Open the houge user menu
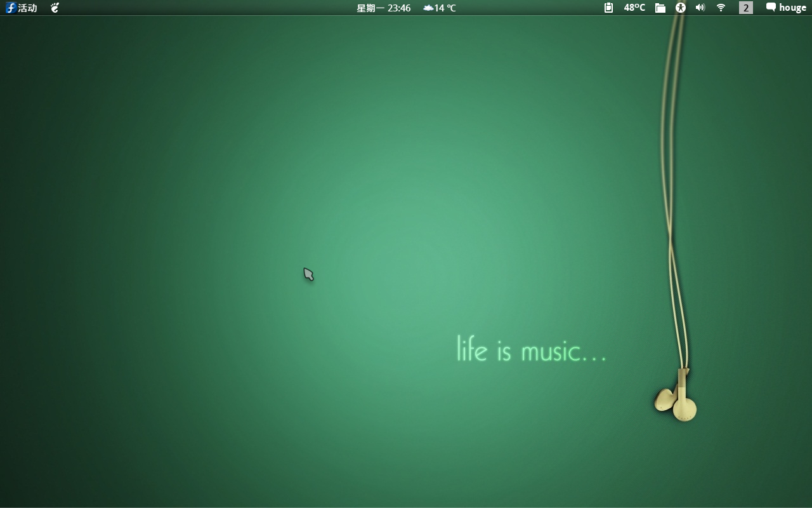This screenshot has height=508, width=812. (x=786, y=8)
